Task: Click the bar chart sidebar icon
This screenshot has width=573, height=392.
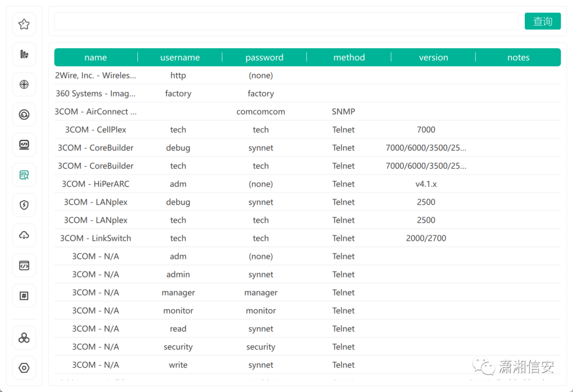Action: [x=24, y=55]
